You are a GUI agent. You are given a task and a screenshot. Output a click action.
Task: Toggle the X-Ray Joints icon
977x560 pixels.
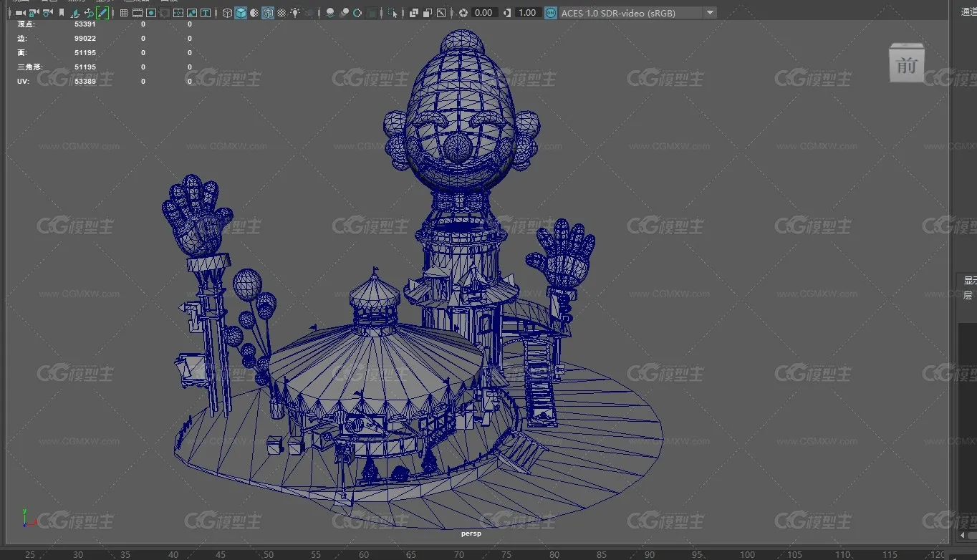(x=441, y=13)
